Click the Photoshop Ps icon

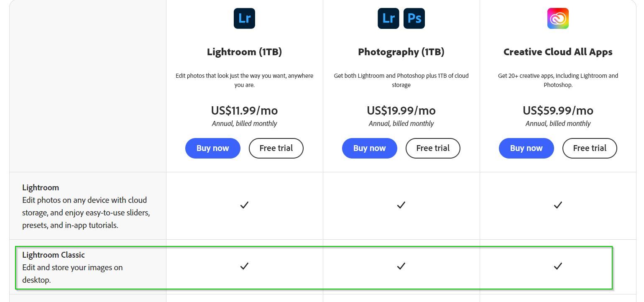coord(414,18)
